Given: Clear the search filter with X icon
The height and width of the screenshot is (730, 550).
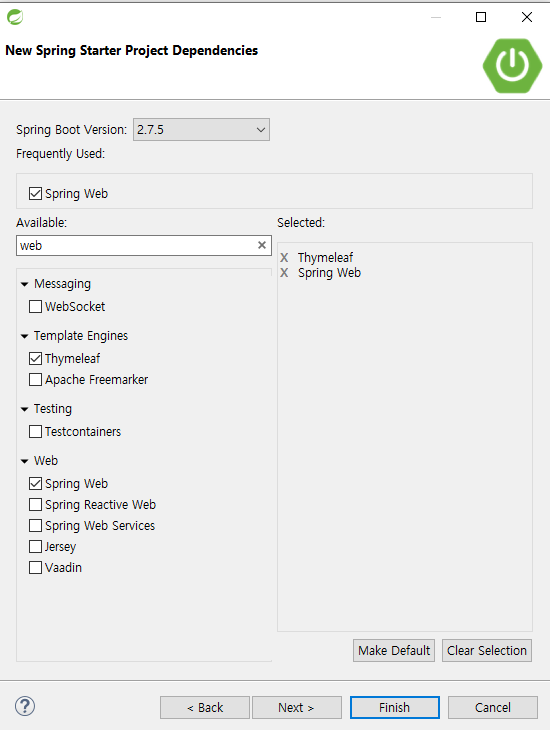Looking at the screenshot, I should [x=262, y=245].
